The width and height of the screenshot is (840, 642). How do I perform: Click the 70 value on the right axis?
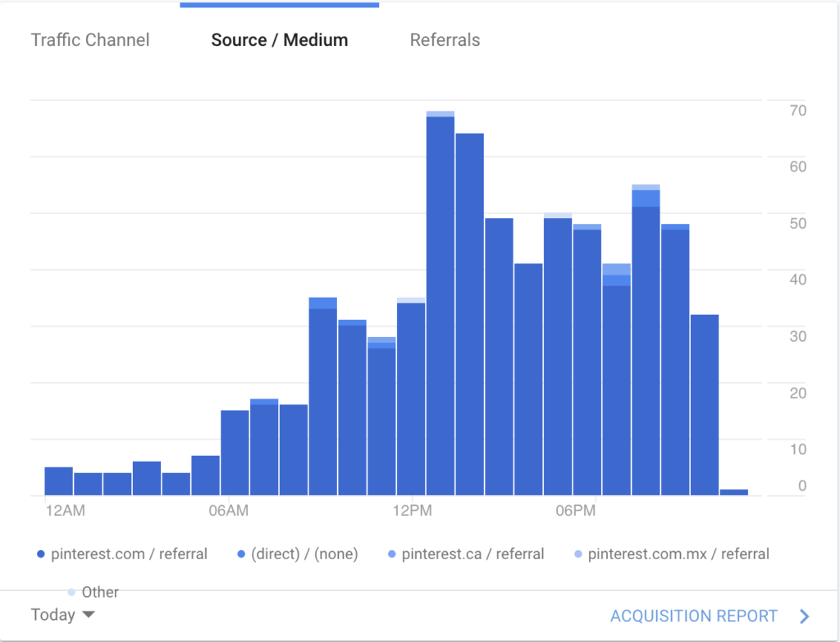pyautogui.click(x=797, y=110)
